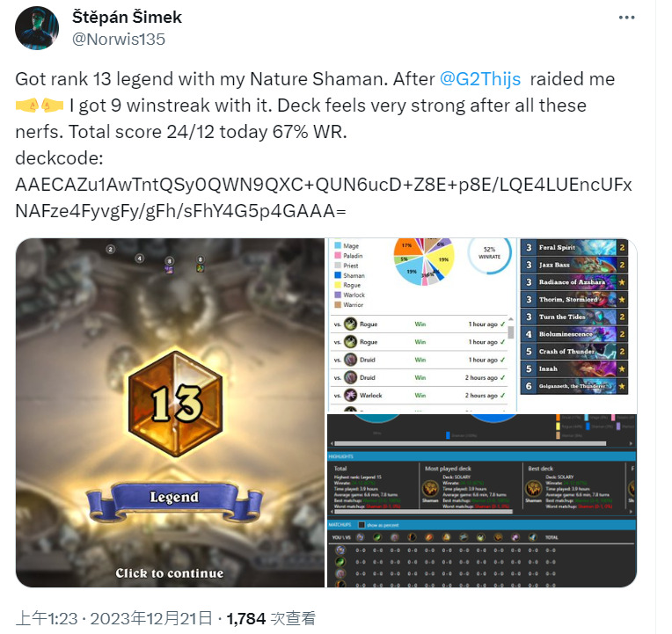This screenshot has width=672, height=634.
Task: Open the @Norwis135 handle link
Action: click(119, 40)
